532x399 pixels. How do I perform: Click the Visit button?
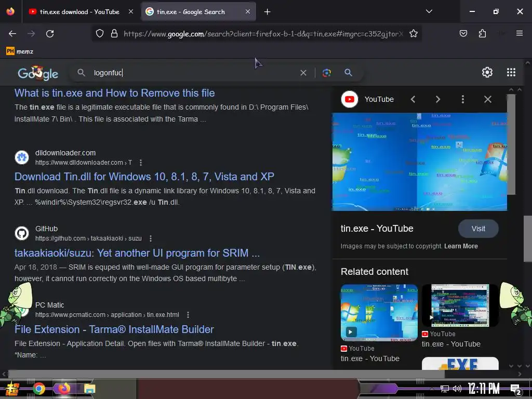(478, 229)
